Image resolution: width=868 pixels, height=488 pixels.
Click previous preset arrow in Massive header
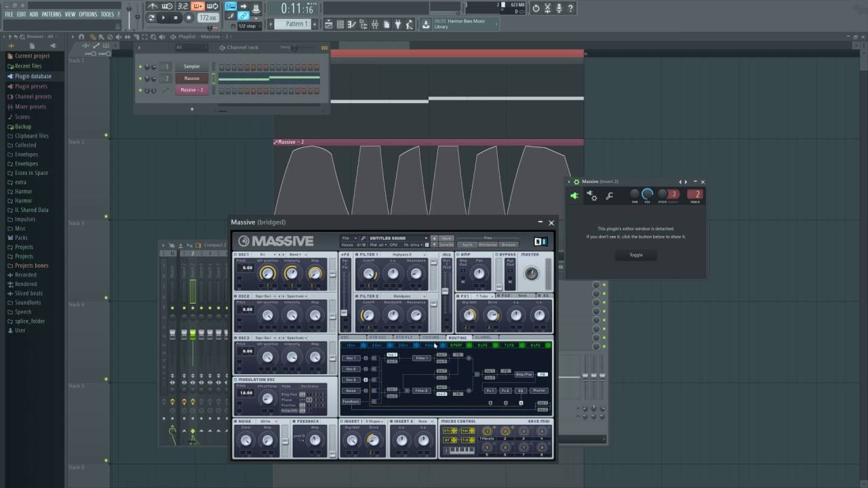tap(435, 239)
